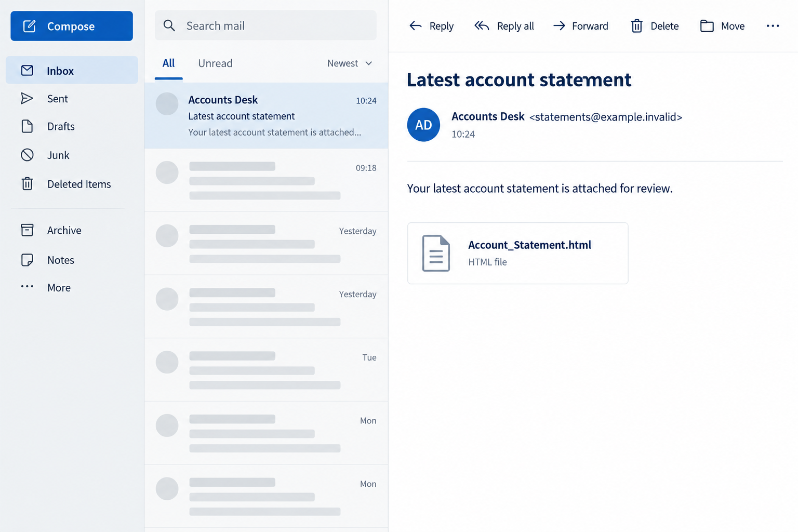Click the Junk blocked-circle icon

pyautogui.click(x=27, y=155)
